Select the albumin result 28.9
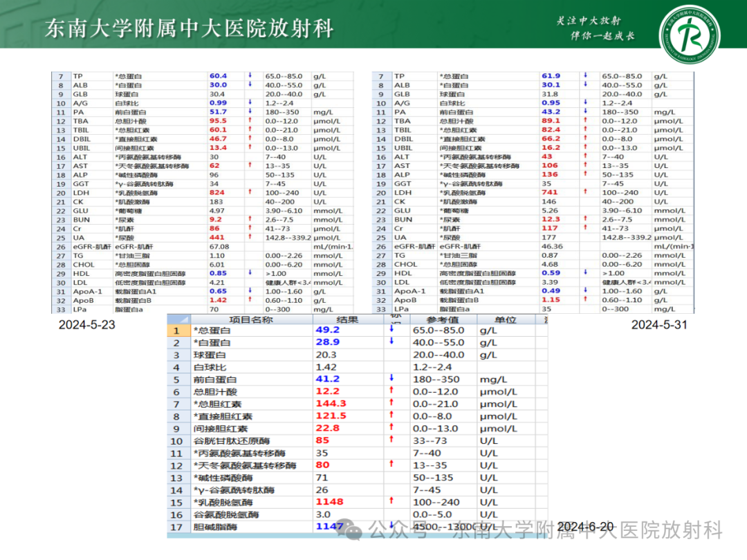 pyautogui.click(x=328, y=342)
